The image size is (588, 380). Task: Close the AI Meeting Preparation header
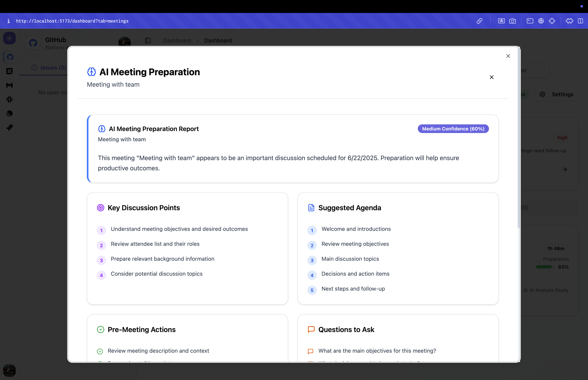(x=492, y=77)
